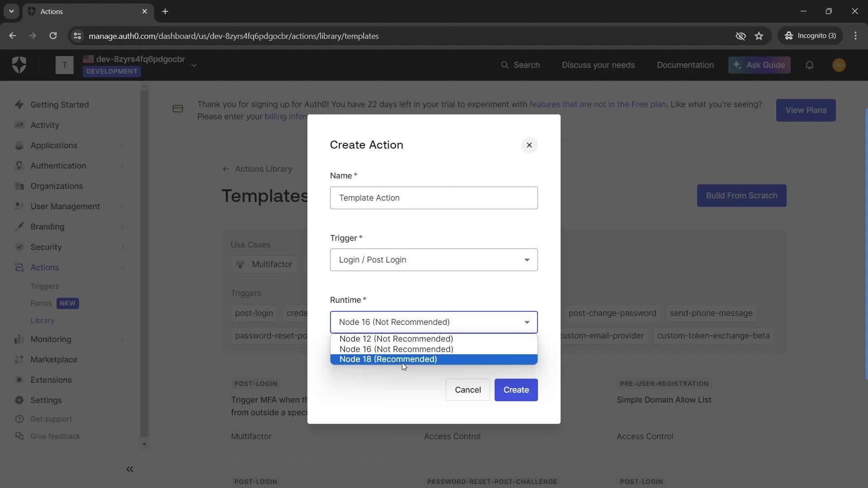Click the Create button
This screenshot has width=868, height=488.
tap(516, 390)
